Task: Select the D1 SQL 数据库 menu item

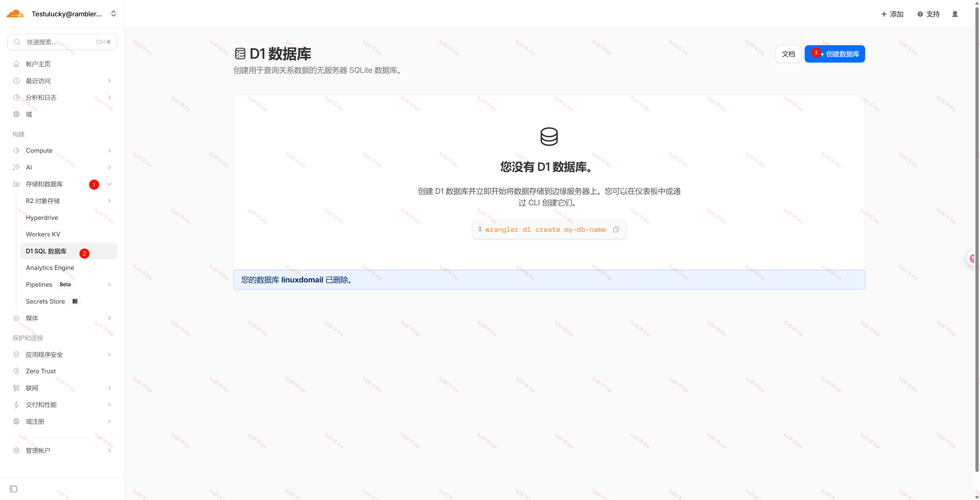Action: coord(68,251)
